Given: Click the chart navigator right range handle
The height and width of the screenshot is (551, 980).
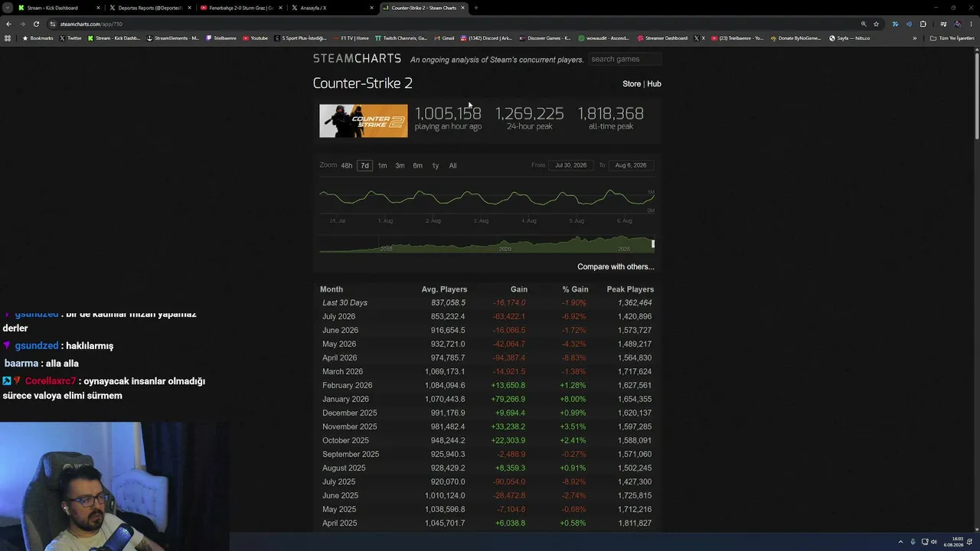Looking at the screenshot, I should tap(653, 244).
